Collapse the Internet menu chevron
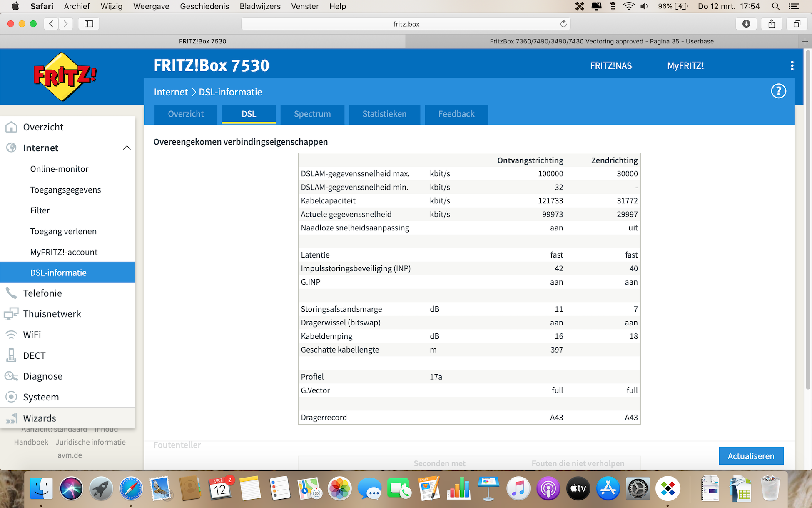The width and height of the screenshot is (812, 508). point(127,148)
